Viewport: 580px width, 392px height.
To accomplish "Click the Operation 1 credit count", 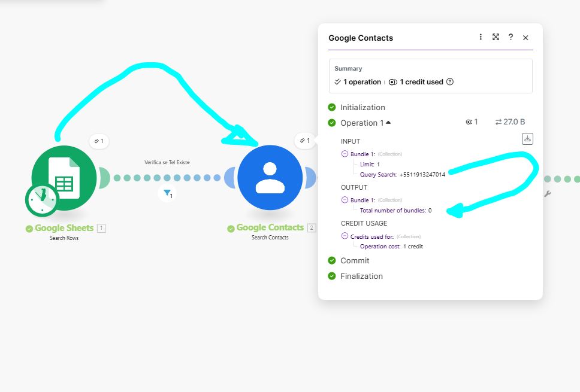I will [x=472, y=121].
